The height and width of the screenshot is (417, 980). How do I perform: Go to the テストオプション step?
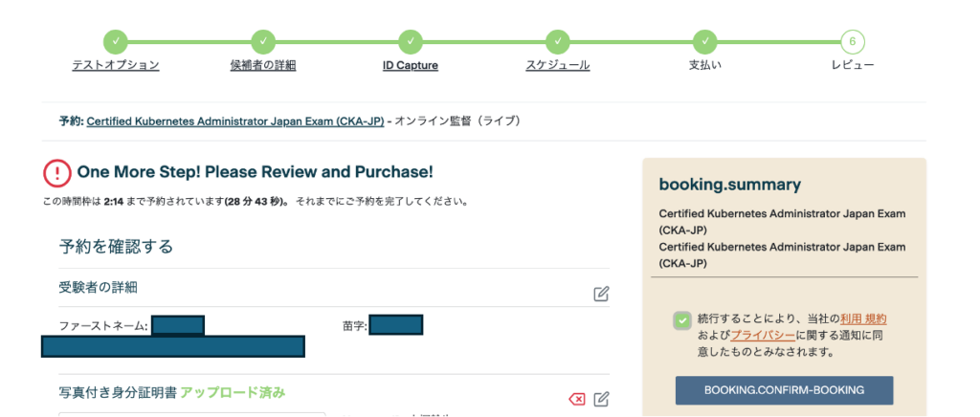[116, 65]
